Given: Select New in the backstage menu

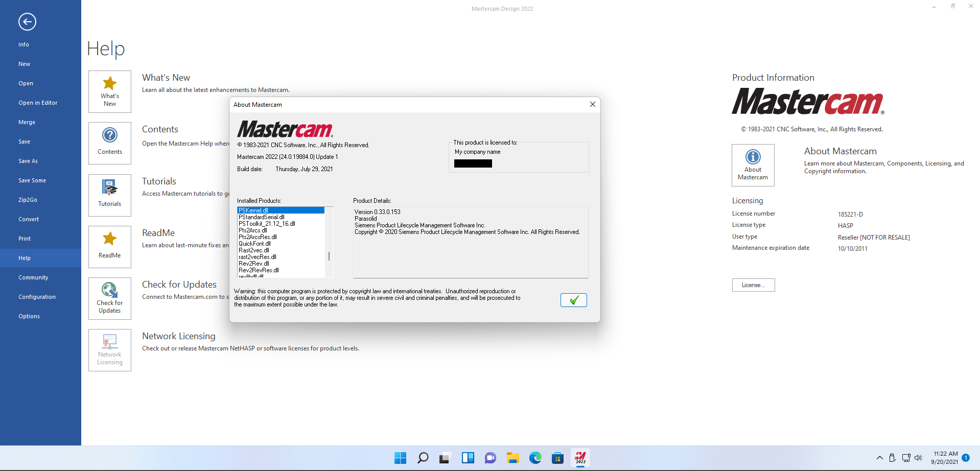Looking at the screenshot, I should coord(40,64).
